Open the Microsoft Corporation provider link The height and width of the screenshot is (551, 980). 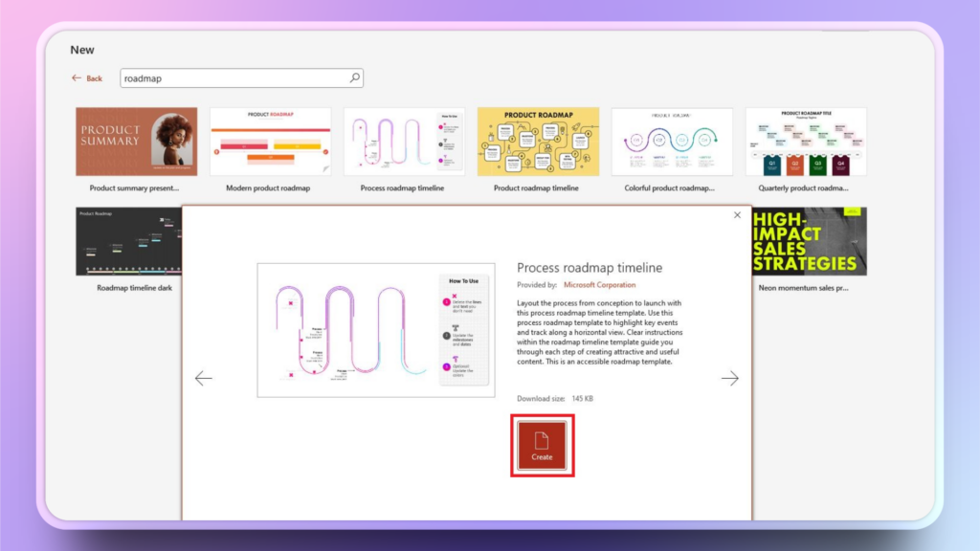click(599, 285)
